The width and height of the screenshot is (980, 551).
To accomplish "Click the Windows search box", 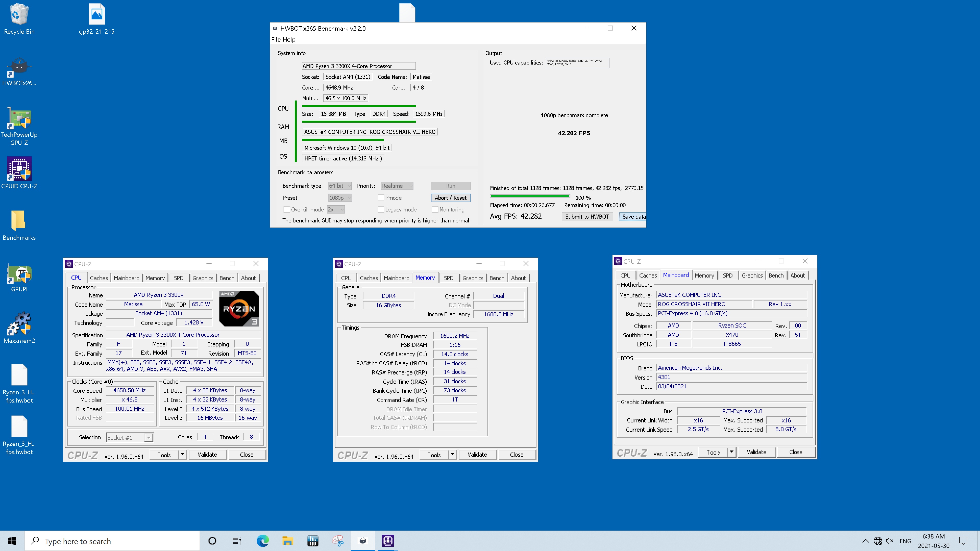I will (x=112, y=541).
